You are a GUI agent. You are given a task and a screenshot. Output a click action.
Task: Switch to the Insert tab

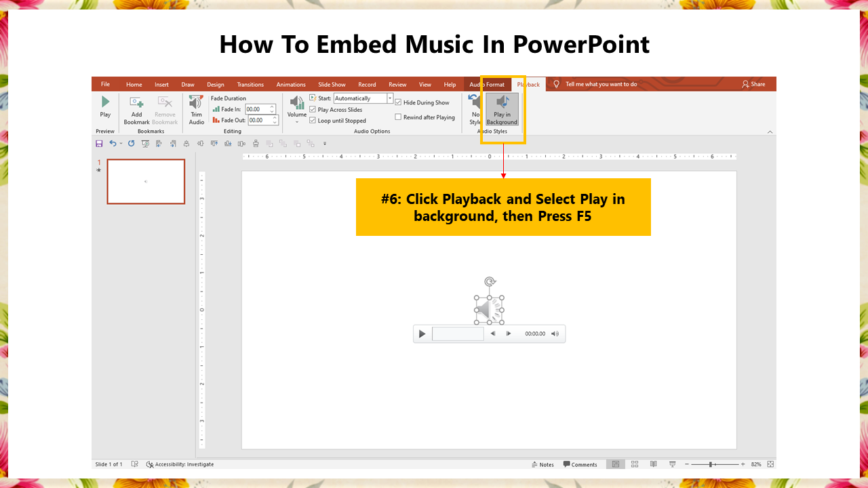[161, 85]
